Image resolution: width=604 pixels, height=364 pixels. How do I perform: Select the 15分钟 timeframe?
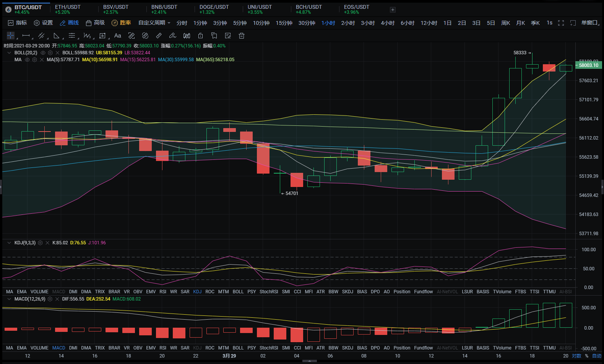(284, 23)
